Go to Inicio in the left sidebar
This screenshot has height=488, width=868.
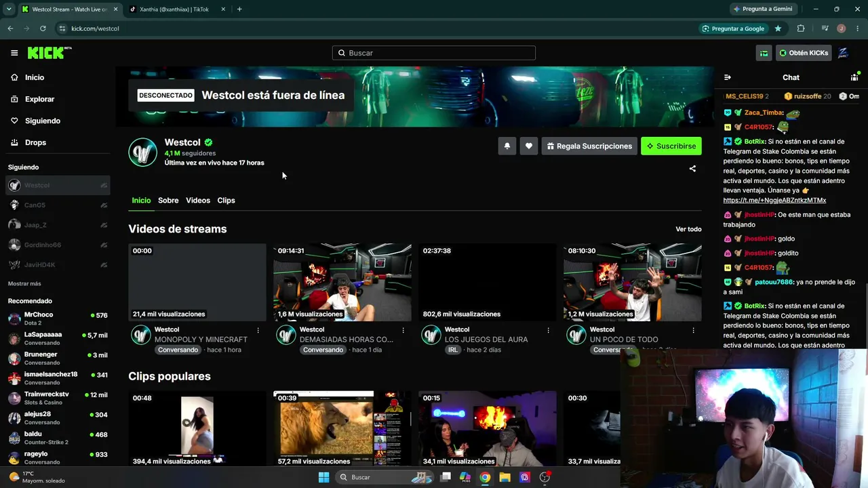35,77
